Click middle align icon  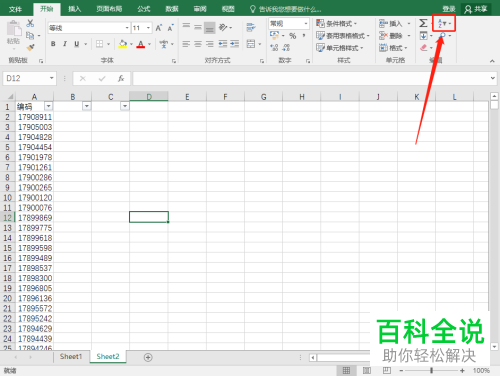[x=198, y=27]
